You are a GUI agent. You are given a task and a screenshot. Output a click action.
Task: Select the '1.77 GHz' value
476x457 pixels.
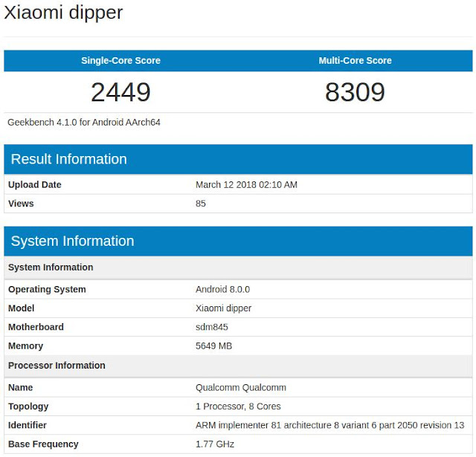tap(215, 444)
